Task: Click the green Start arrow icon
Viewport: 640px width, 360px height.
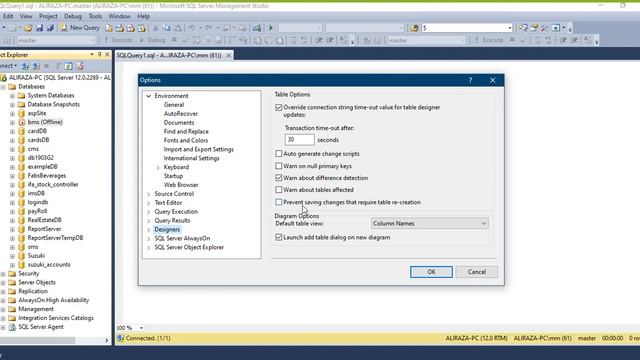Action: [x=271, y=28]
